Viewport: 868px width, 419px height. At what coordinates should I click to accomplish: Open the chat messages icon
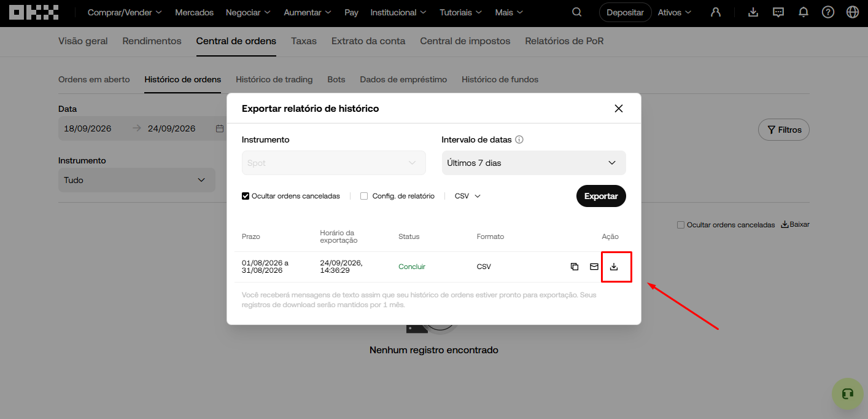(x=778, y=12)
